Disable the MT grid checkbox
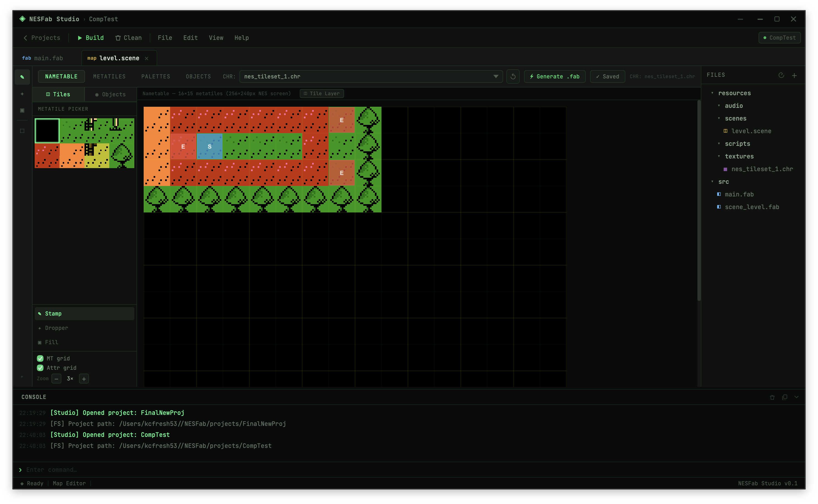The width and height of the screenshot is (818, 504). click(40, 358)
